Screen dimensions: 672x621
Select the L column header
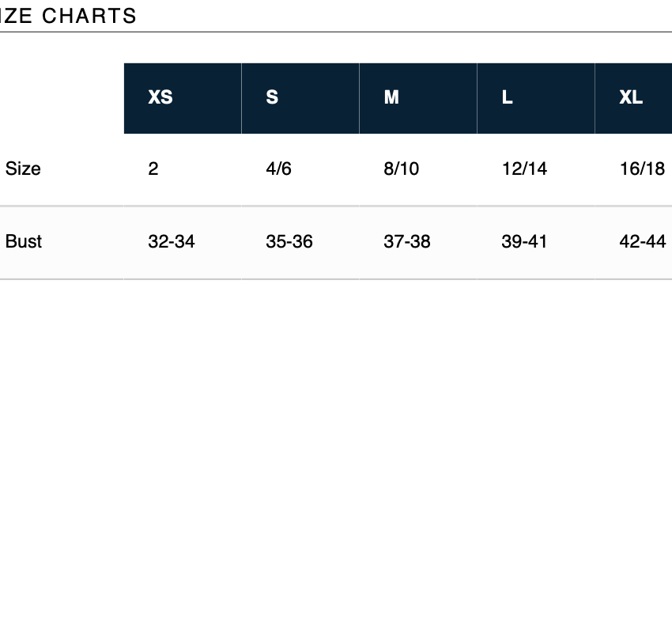pyautogui.click(x=507, y=97)
